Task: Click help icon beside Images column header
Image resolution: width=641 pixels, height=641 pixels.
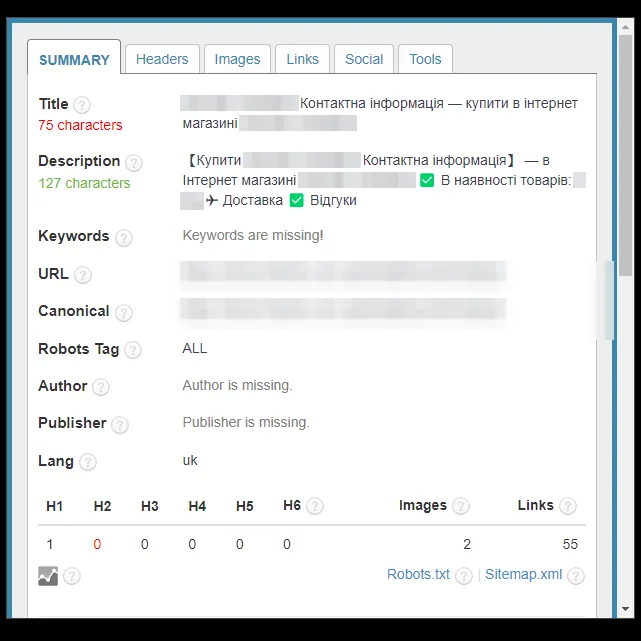Action: click(461, 506)
